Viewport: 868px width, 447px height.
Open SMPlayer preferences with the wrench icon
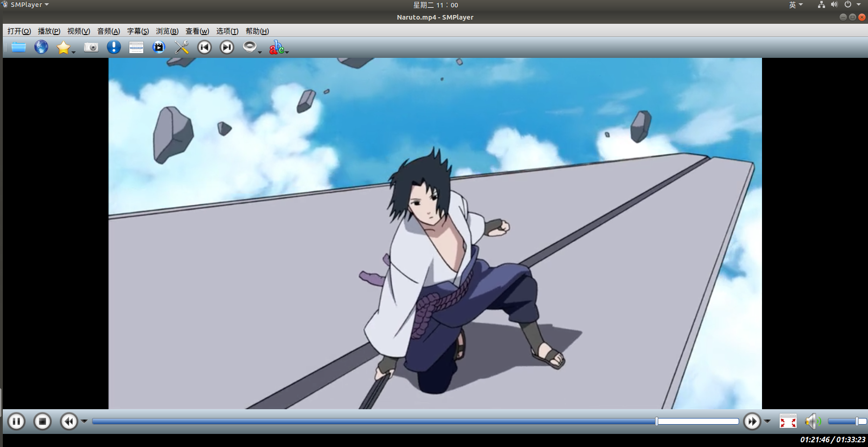pyautogui.click(x=181, y=47)
